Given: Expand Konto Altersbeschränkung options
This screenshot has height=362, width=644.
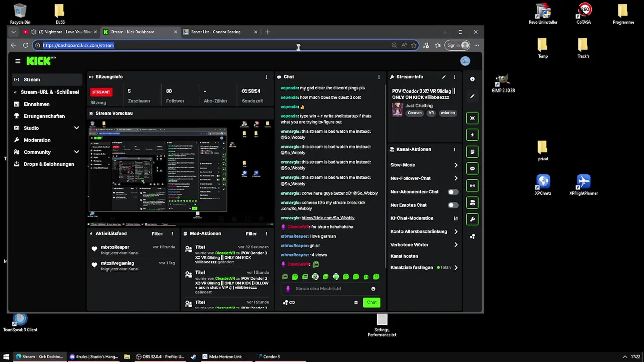Looking at the screenshot, I should tap(456, 232).
